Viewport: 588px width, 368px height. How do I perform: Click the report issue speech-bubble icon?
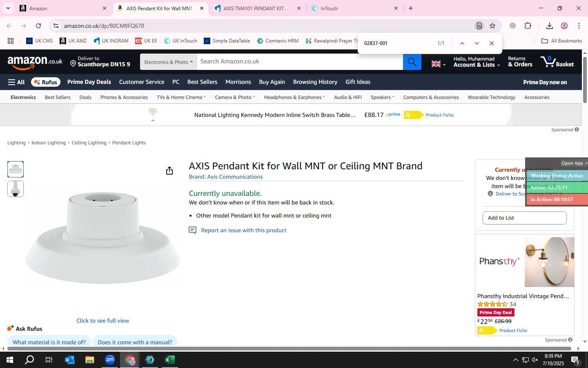tap(192, 231)
